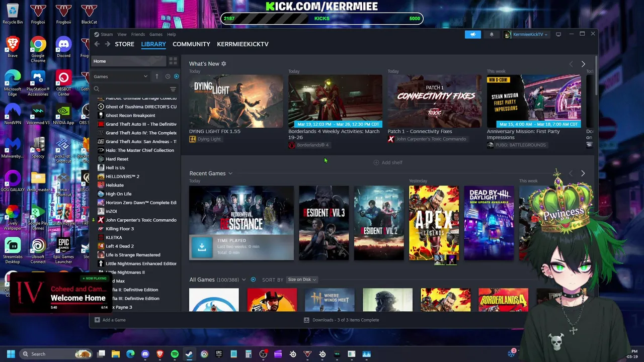Image resolution: width=644 pixels, height=362 pixels.
Task: Open advanced filter options icon
Action: pyautogui.click(x=173, y=89)
